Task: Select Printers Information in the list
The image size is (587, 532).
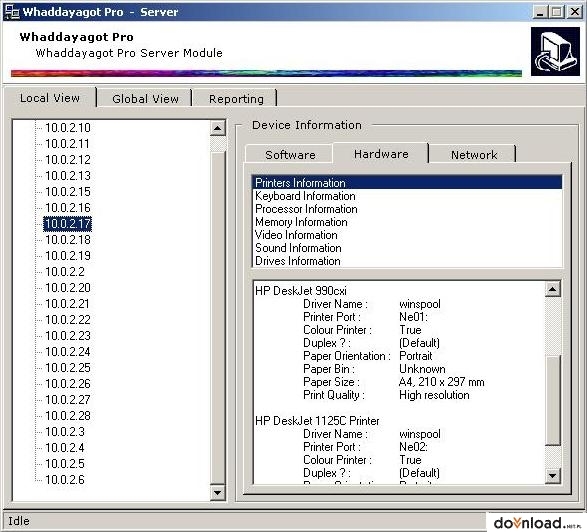Action: (407, 183)
